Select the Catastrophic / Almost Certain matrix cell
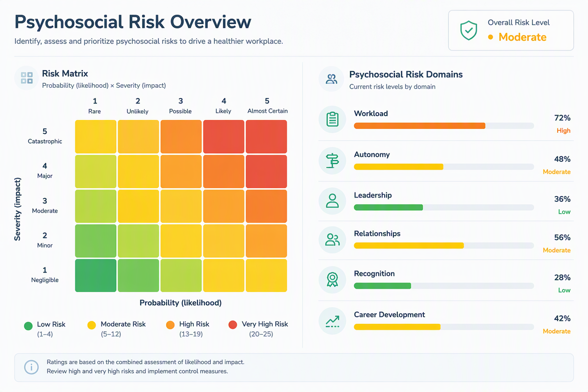This screenshot has width=588, height=392. point(266,137)
